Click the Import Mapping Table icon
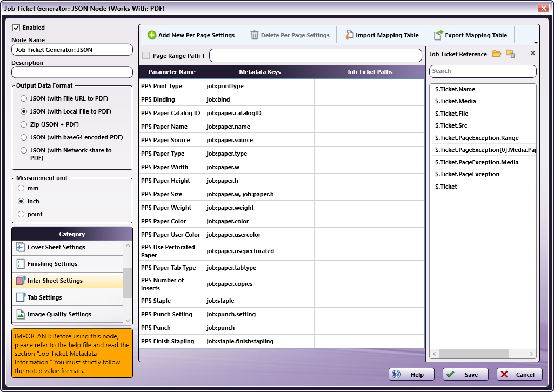Viewport: 554px width, 392px height. (x=349, y=35)
